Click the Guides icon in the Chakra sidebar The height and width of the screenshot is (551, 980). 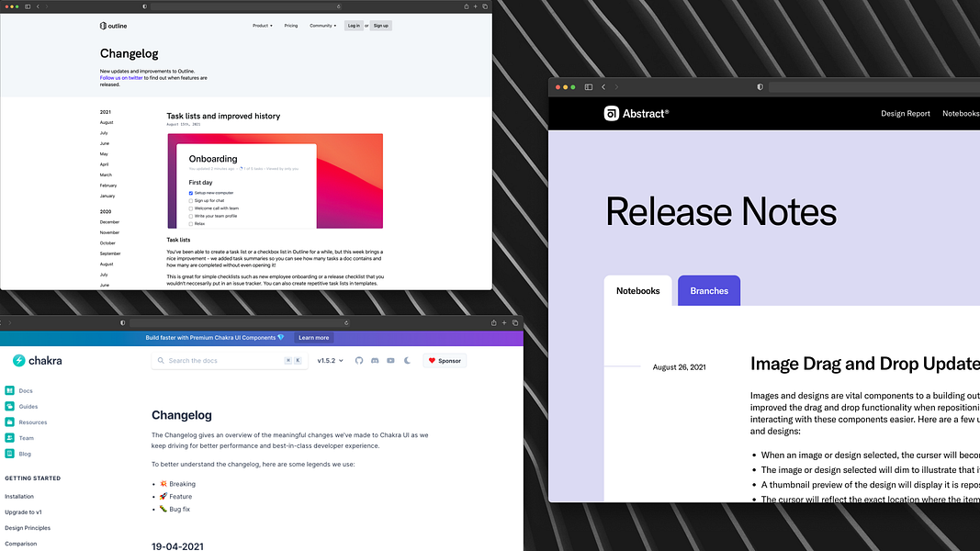pos(9,406)
